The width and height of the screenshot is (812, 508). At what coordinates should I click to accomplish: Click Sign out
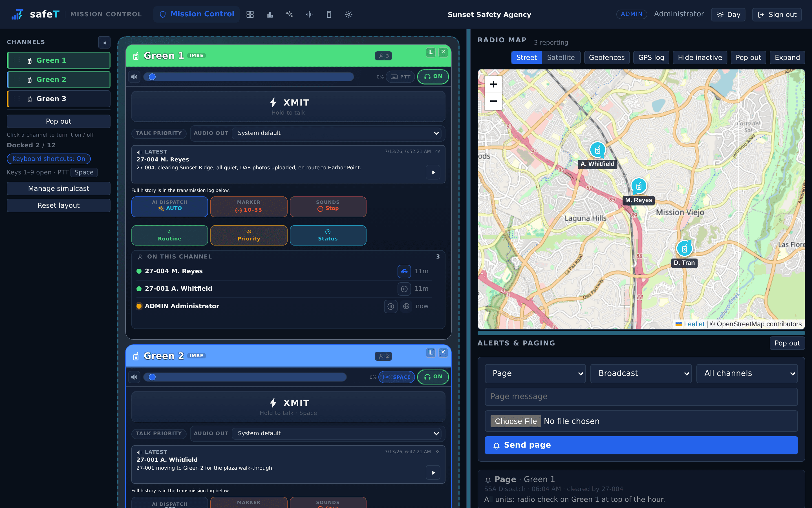coord(777,15)
